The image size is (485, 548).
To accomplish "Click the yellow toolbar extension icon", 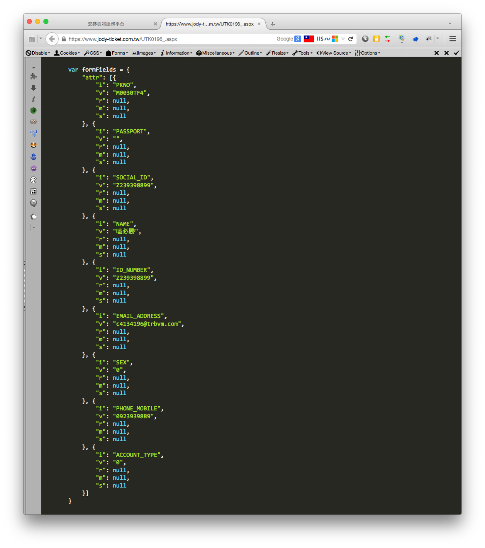I will tap(376, 39).
